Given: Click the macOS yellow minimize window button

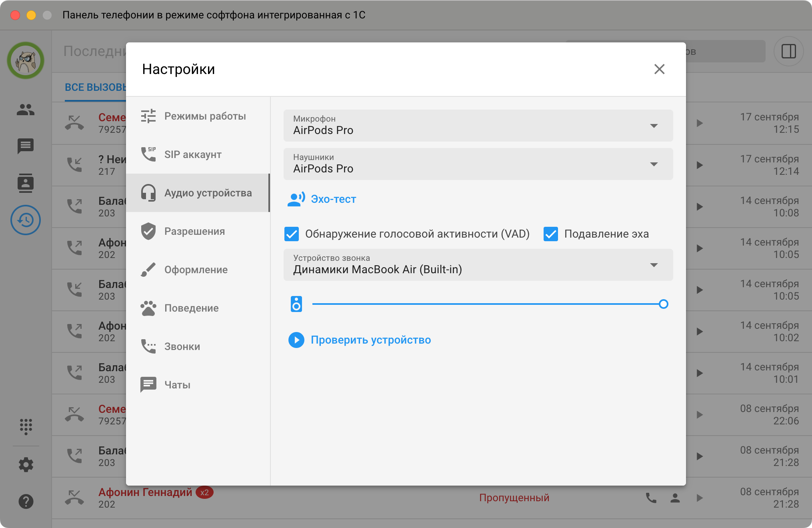Looking at the screenshot, I should click(31, 15).
